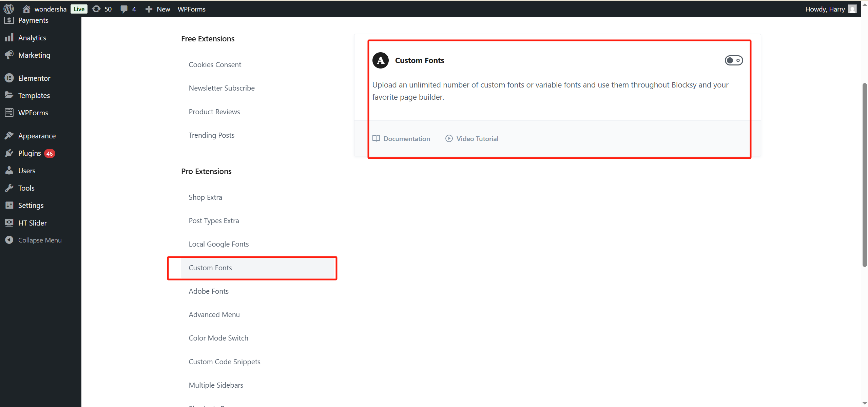The height and width of the screenshot is (407, 868).
Task: Select Adobe Fonts extension
Action: pyautogui.click(x=209, y=291)
